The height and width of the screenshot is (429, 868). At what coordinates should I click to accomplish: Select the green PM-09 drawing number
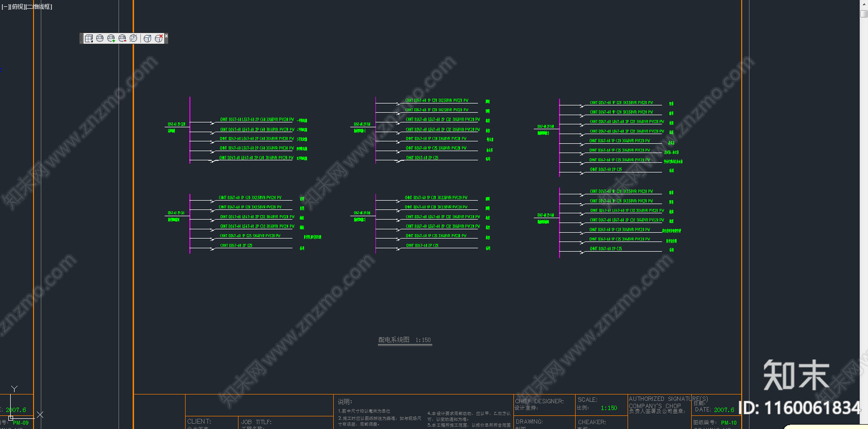click(21, 422)
